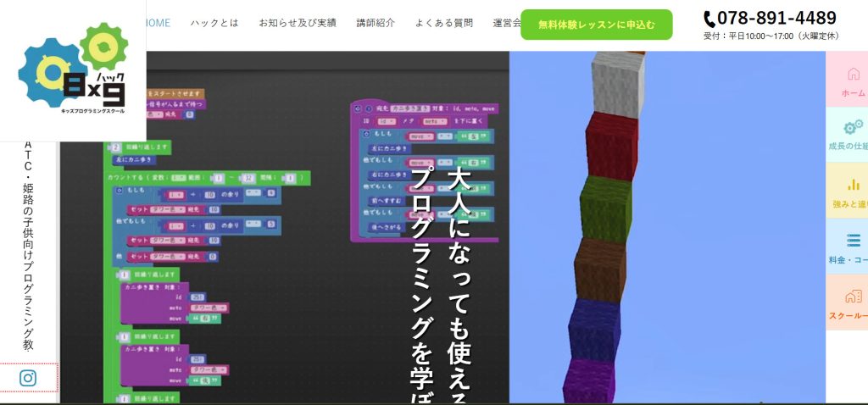Image resolution: width=868 pixels, height=405 pixels.
Task: Click the hero slide text 大人になっても使える
Action: coord(459,285)
